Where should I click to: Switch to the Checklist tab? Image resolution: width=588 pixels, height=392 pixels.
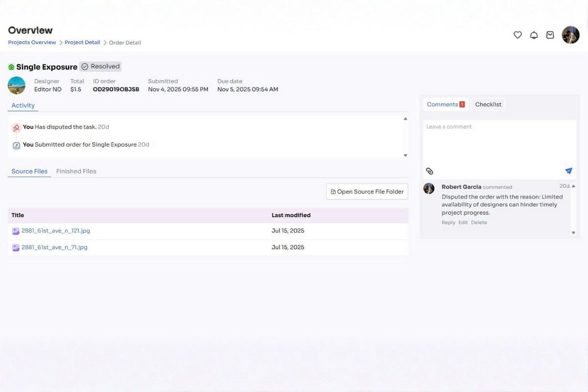pos(488,104)
